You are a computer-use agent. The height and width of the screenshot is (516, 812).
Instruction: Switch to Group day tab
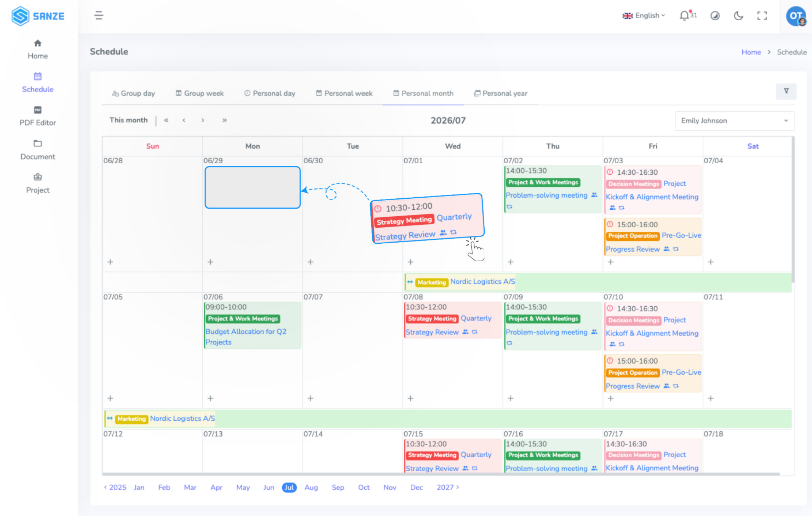134,93
